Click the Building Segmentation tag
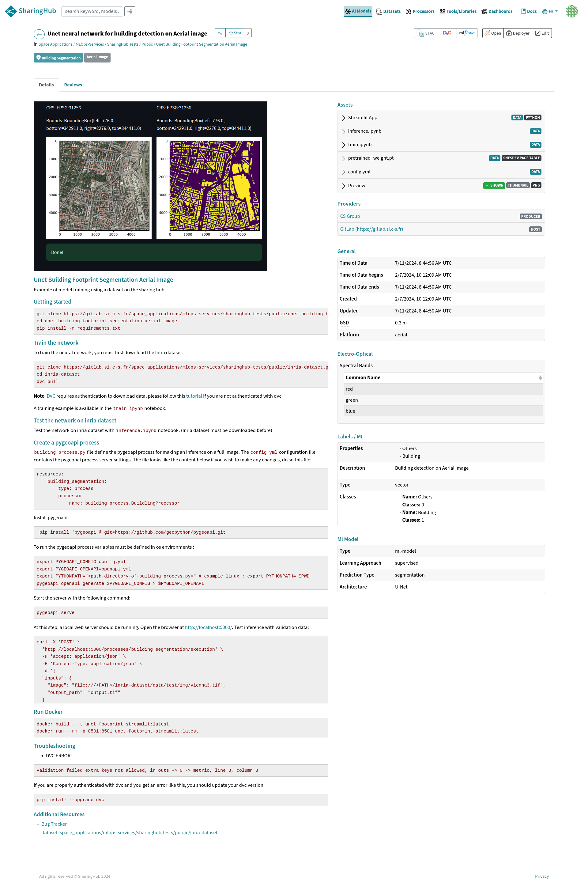 pyautogui.click(x=58, y=57)
